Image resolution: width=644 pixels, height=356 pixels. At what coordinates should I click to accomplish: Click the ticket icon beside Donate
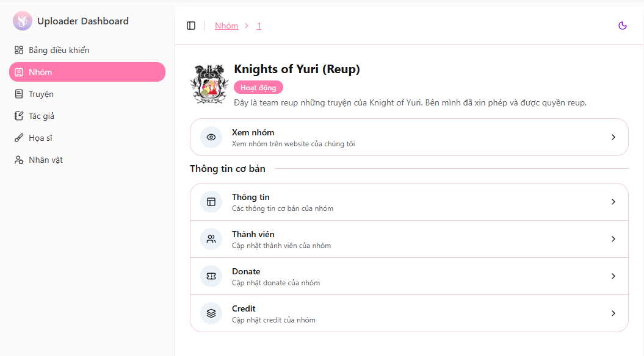211,276
